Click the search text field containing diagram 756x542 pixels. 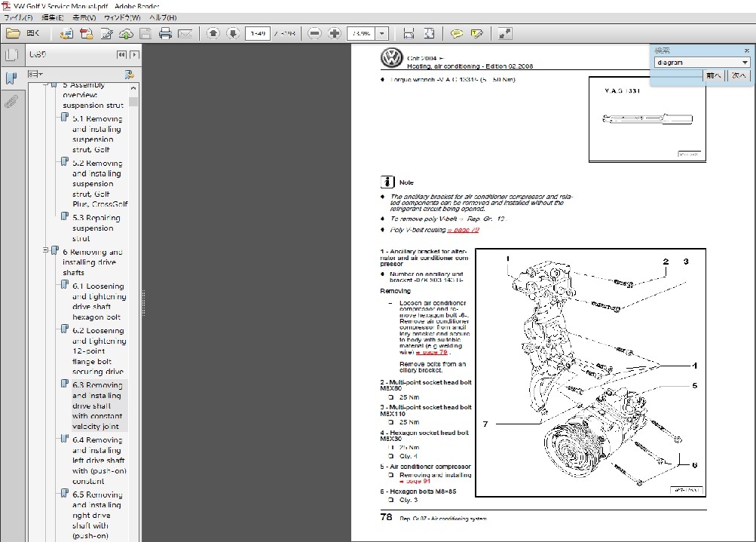click(698, 63)
